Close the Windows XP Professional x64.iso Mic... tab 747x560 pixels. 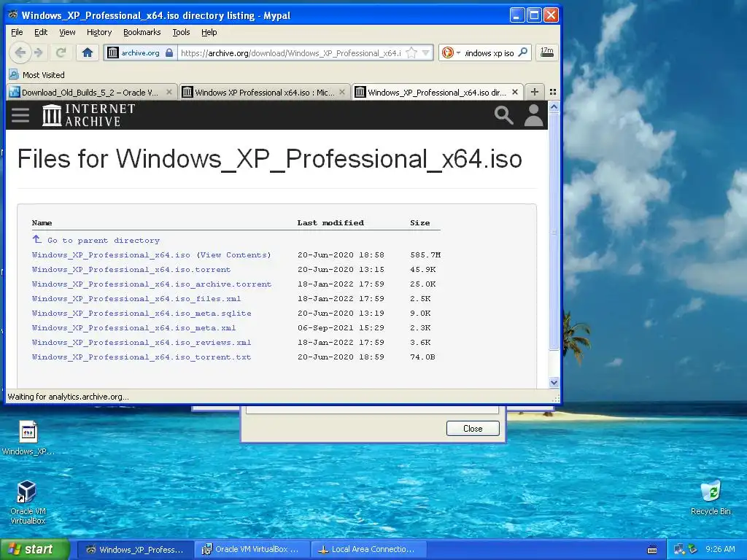(342, 92)
